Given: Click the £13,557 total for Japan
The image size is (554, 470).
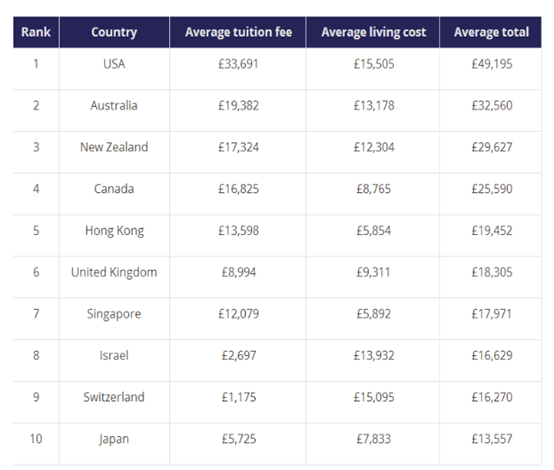Looking at the screenshot, I should pyautogui.click(x=492, y=439).
